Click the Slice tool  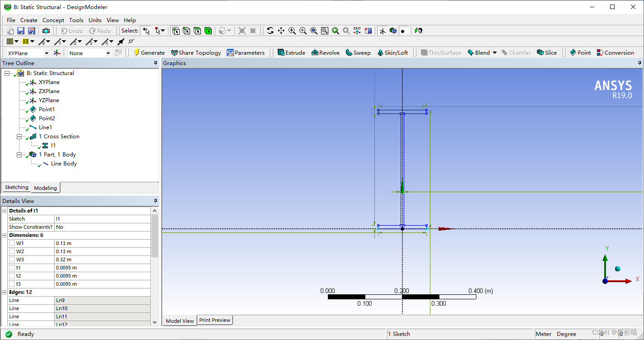pos(547,52)
